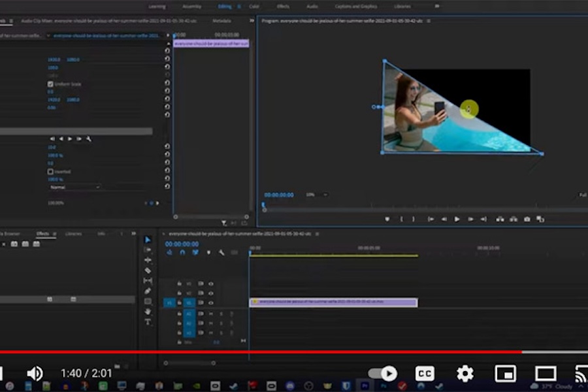Export frame using the camera icon

pos(527,219)
